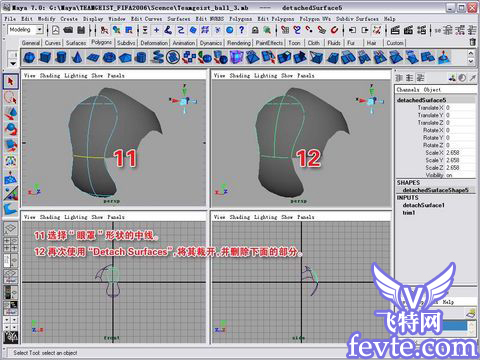Click detachedSurfaceShape5 under SHAPES
The height and width of the screenshot is (360, 480).
tap(435, 190)
